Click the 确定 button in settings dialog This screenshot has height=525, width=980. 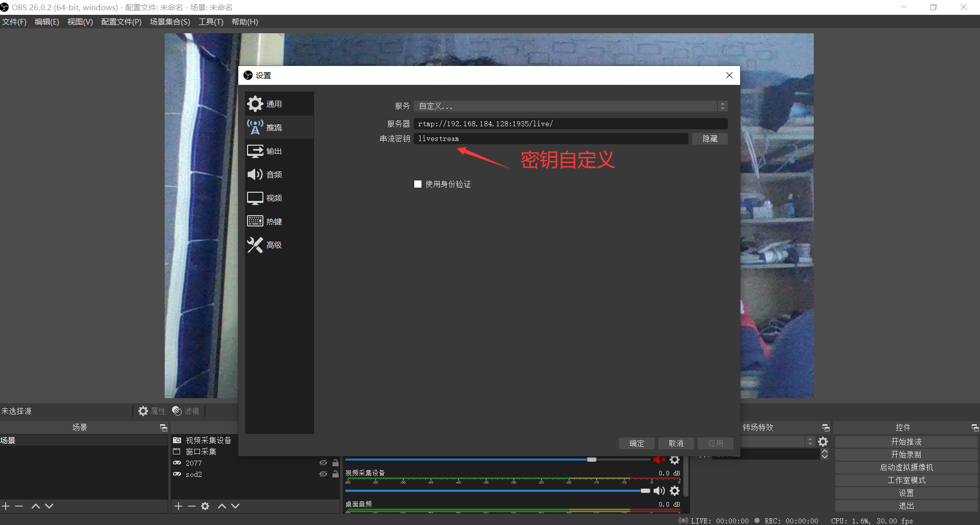point(636,443)
